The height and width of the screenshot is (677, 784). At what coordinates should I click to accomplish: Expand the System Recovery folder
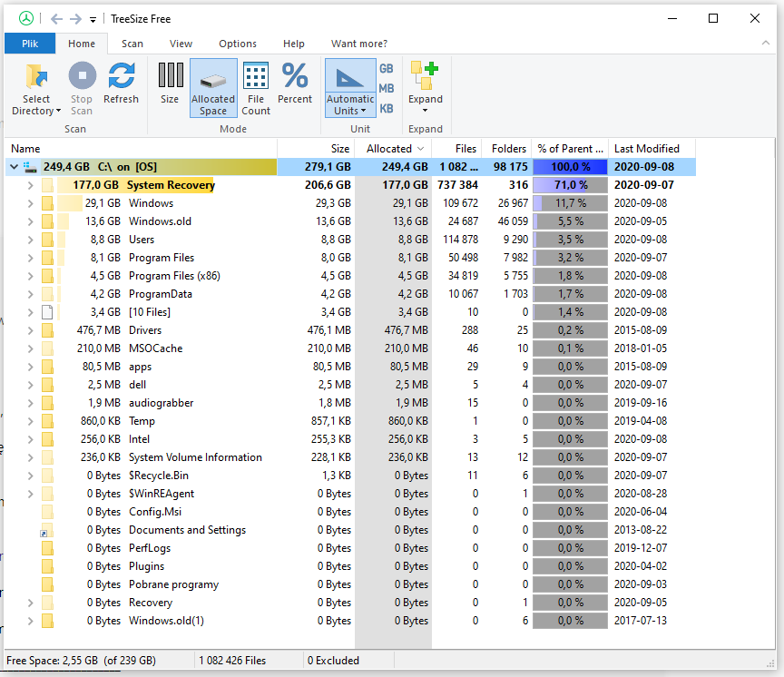tap(31, 185)
